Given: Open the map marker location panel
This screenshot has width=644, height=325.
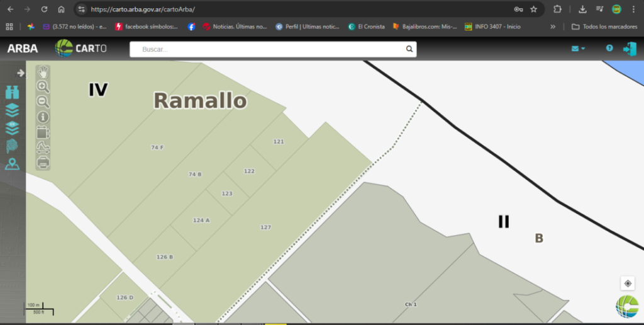Looking at the screenshot, I should (12, 164).
